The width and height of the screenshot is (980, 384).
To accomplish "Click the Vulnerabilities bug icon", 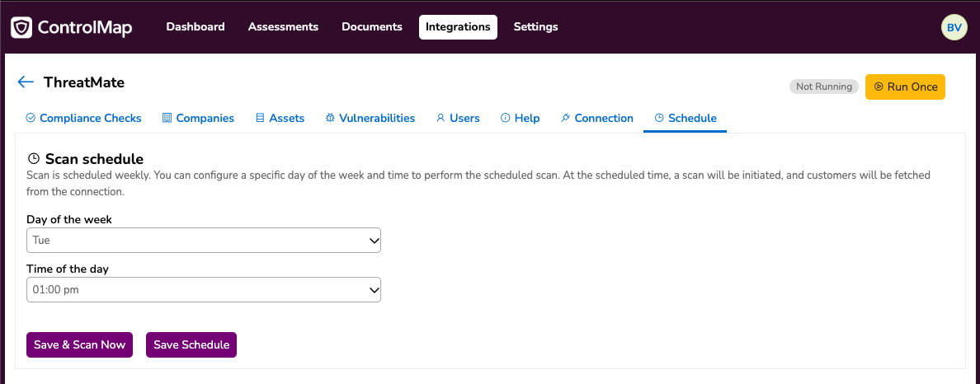I will click(x=330, y=118).
